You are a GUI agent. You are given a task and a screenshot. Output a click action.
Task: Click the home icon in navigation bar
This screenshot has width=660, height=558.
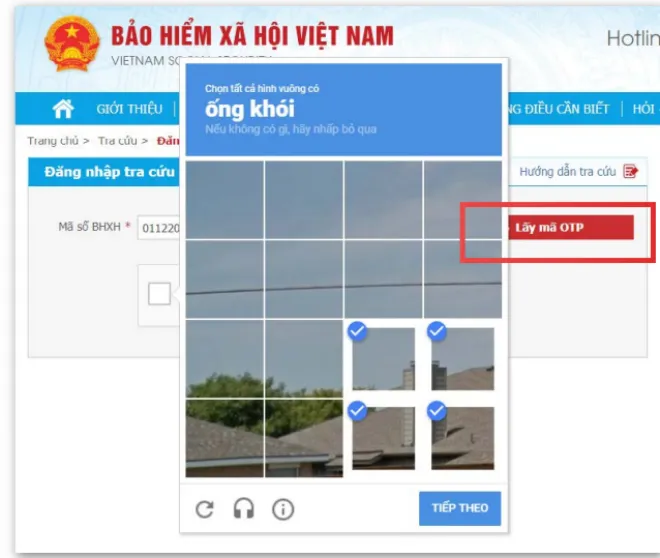click(x=63, y=109)
